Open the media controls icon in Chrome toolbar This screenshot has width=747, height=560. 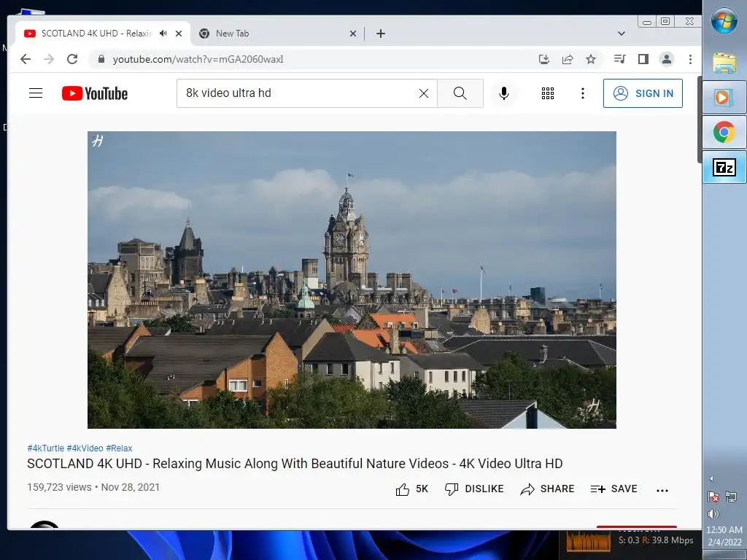(x=620, y=59)
